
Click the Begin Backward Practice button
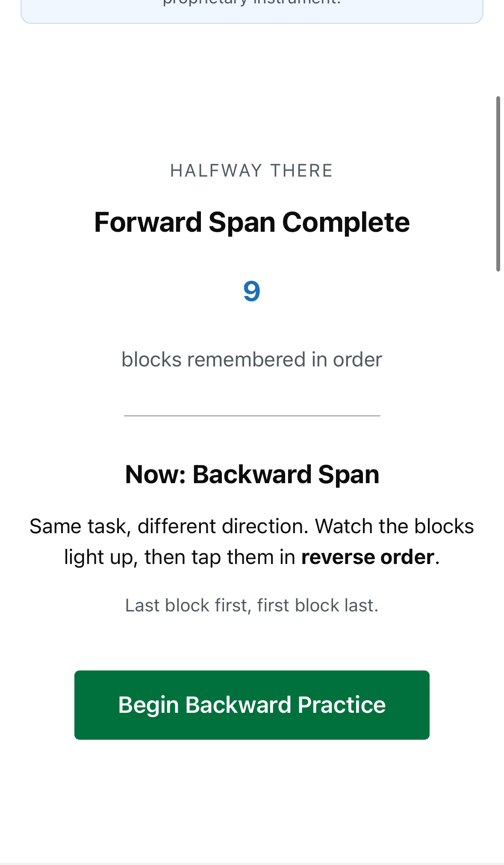pos(252,705)
